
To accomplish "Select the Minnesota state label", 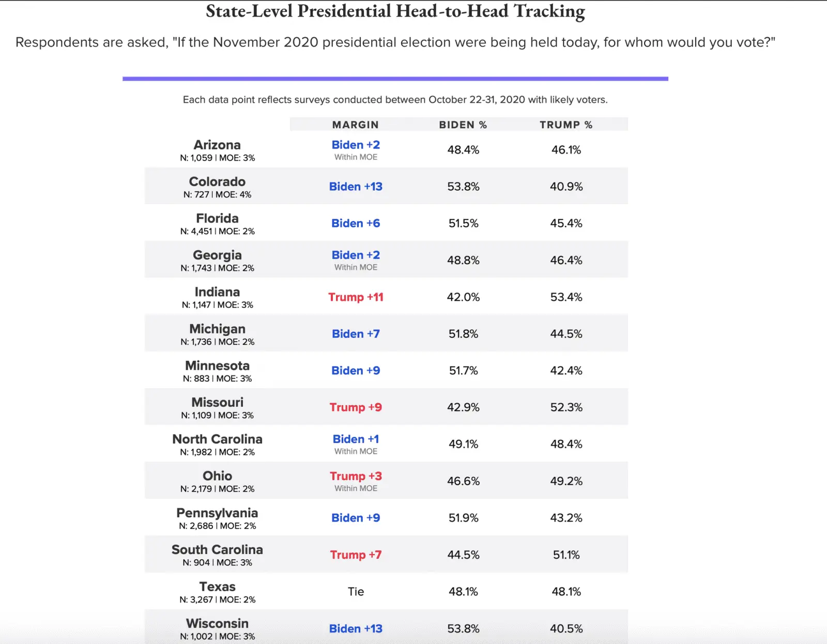I will (x=217, y=365).
